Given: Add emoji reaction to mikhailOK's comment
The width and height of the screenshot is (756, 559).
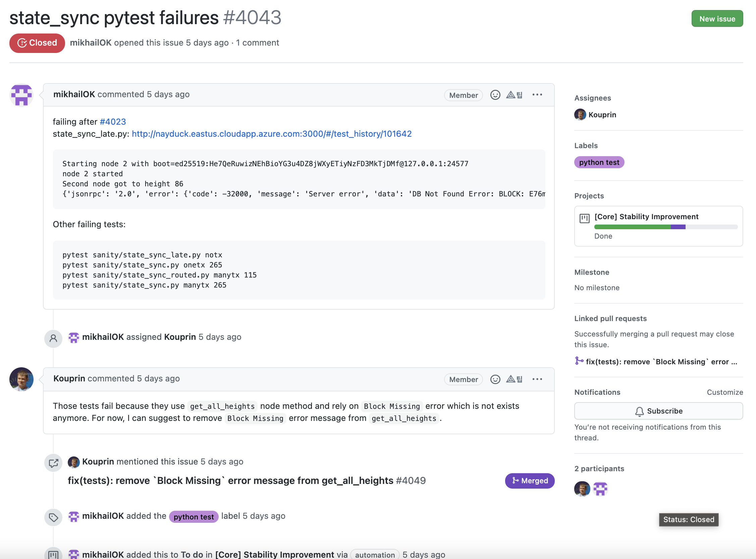Looking at the screenshot, I should coord(495,95).
